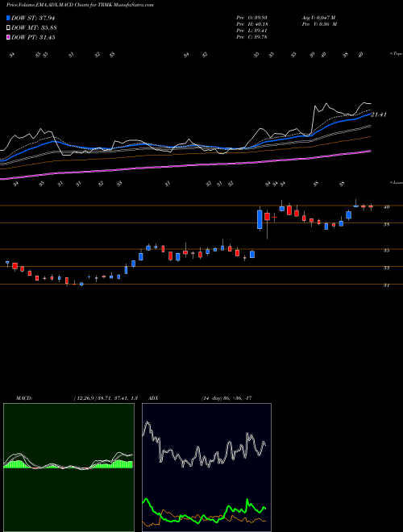
Task: Click the Pre V: 0.36 M value
Action: coord(319,24)
